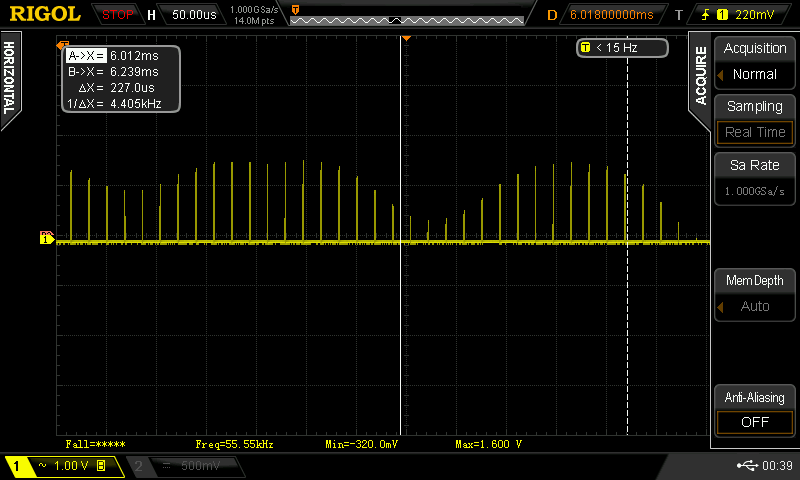The height and width of the screenshot is (480, 800).
Task: Click the 14.0M pts memory readout
Action: coord(254,21)
